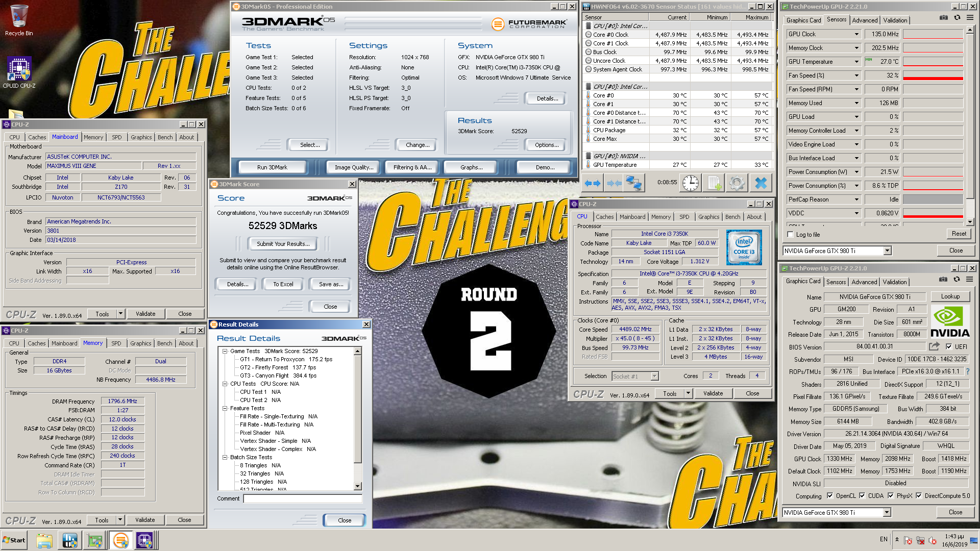This screenshot has width=980, height=551.
Task: Open GPU selector dropdown in GPU-Z Graphics Card window
Action: [x=887, y=512]
